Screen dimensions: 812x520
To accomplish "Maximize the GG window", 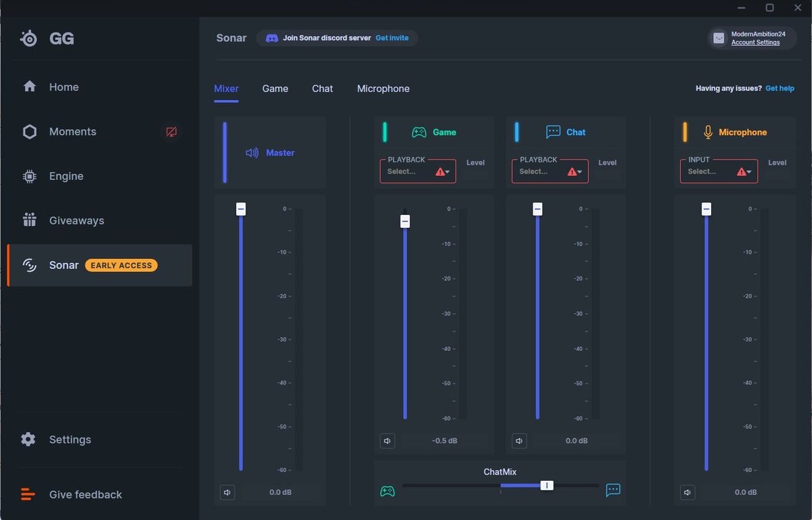I will 769,7.
